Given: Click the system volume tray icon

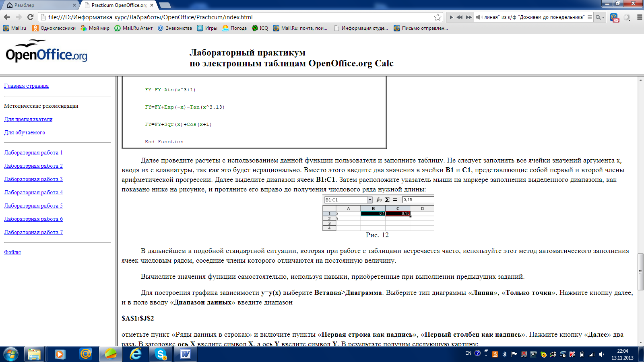Looking at the screenshot, I should point(601,354).
